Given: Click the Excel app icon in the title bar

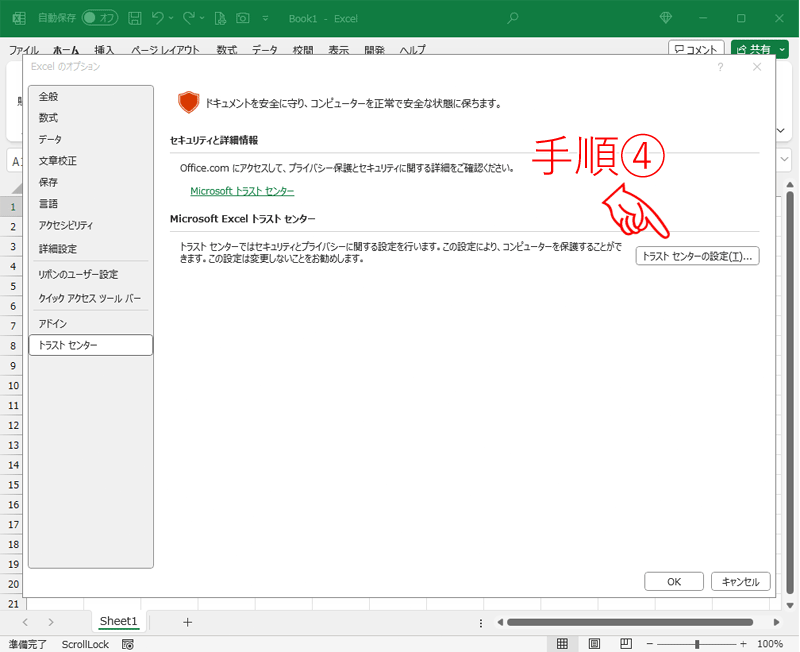Looking at the screenshot, I should (19, 18).
